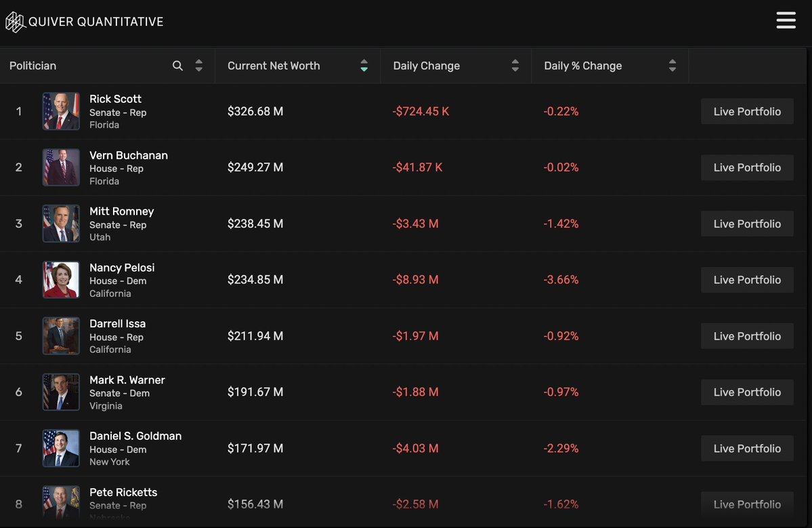
Task: Click Rick Scott's profile photo
Action: pyautogui.click(x=61, y=111)
